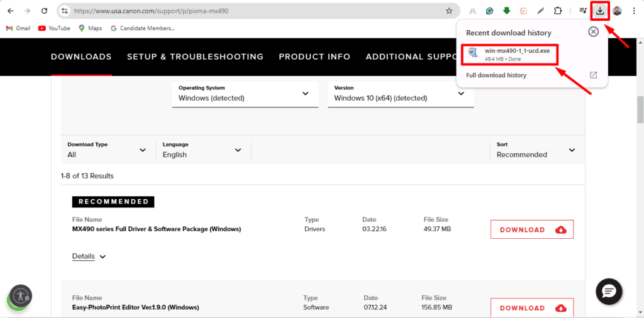Viewport: 644px width, 318px height.
Task: Open Full download history link
Action: click(496, 75)
